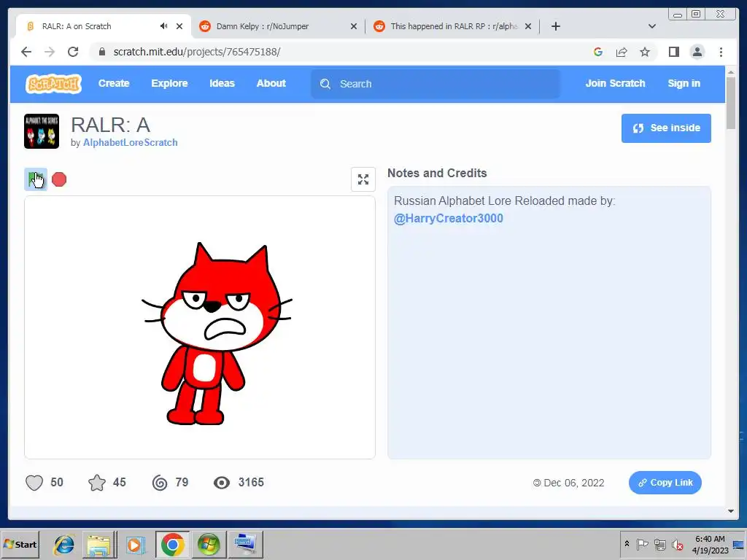This screenshot has width=747, height=560.
Task: Open the Chrome three-dot menu
Action: 721,52
